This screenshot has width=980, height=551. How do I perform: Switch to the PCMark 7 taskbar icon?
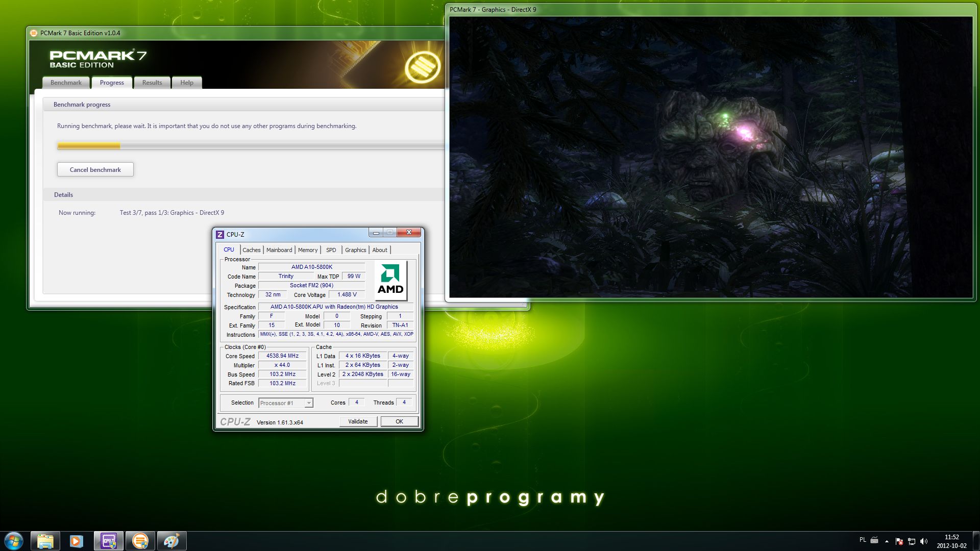(x=140, y=541)
